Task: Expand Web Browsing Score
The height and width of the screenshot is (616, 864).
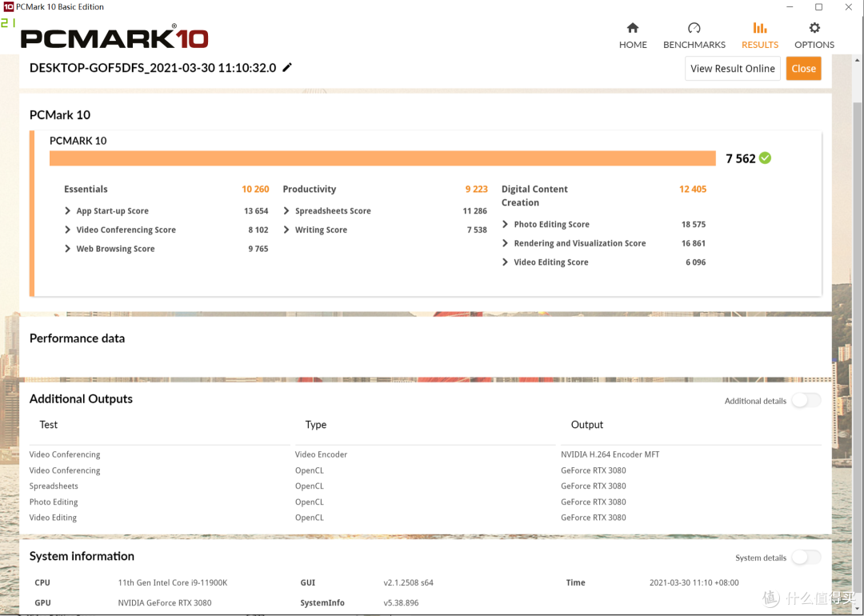Action: [68, 249]
